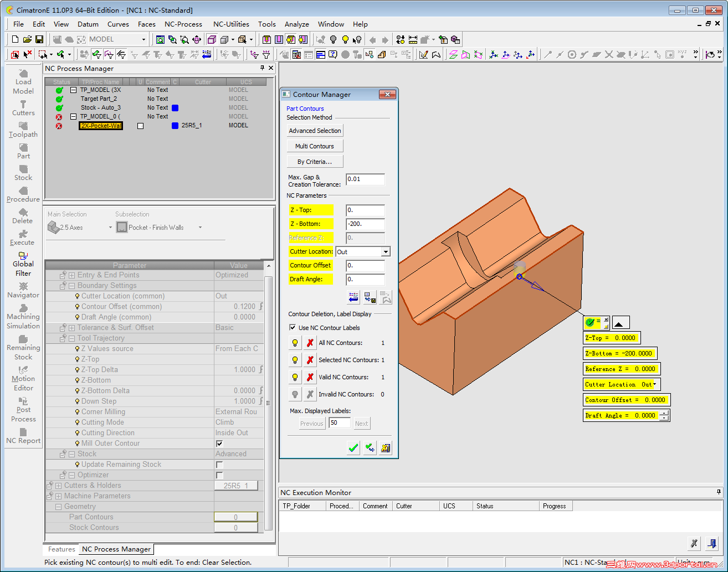Collapse the TP_MODEL_0 tree node
Screen dimensions: 728x572
73,116
